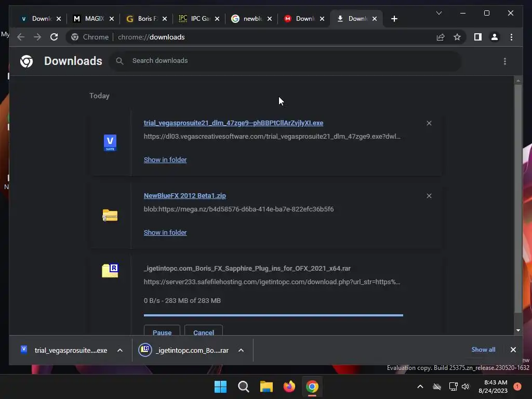Reload the downloads page
532x399 pixels.
[x=54, y=37]
